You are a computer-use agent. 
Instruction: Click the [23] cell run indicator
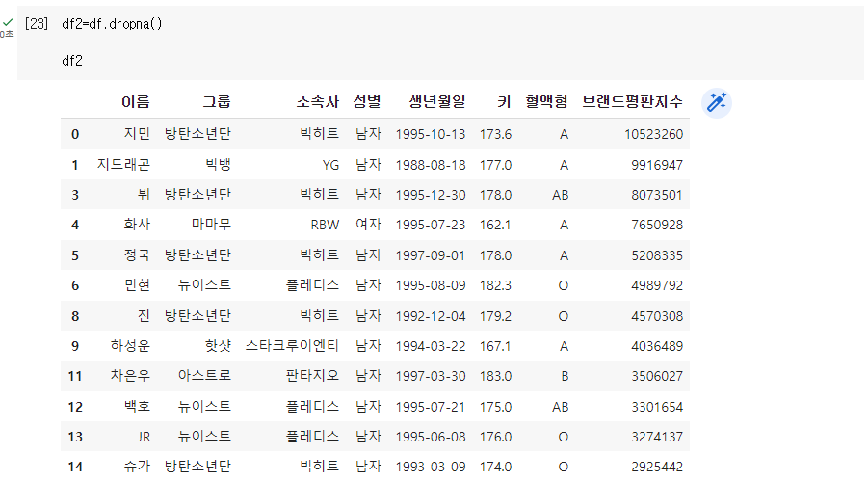[37, 24]
